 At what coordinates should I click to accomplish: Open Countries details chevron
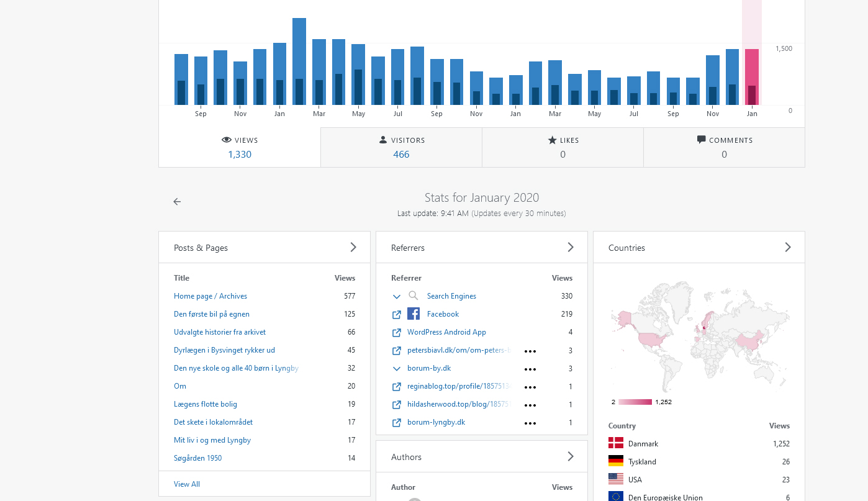pyautogui.click(x=788, y=247)
